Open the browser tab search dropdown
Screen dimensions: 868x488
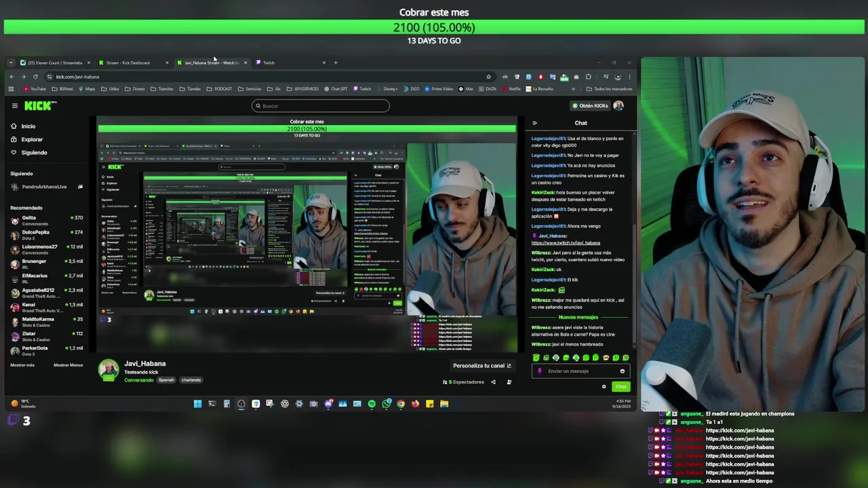pos(11,63)
